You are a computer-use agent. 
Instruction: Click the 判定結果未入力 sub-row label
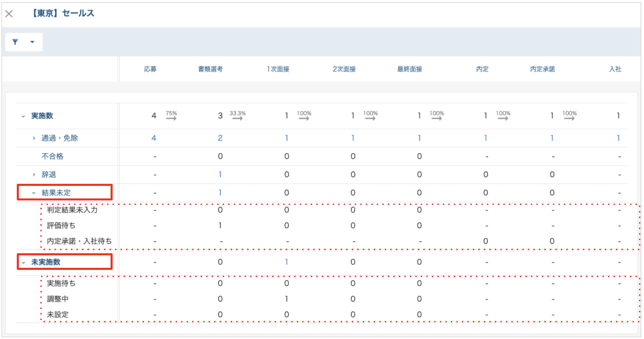[x=72, y=210]
